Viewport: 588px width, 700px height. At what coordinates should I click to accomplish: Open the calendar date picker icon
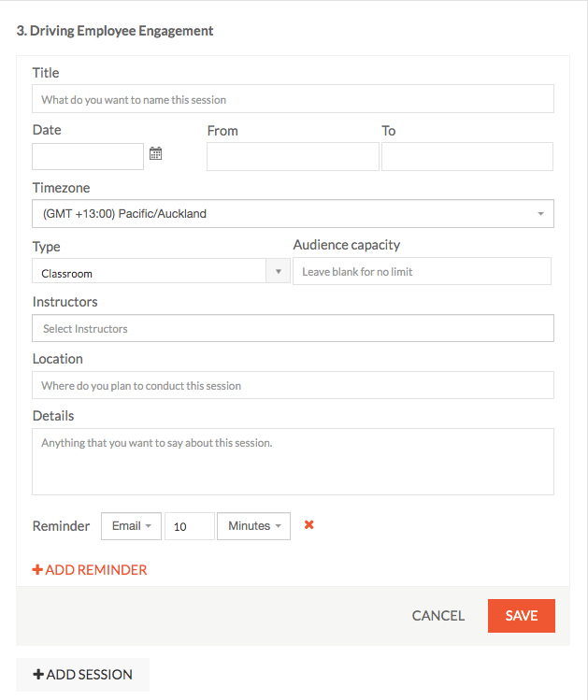click(x=155, y=153)
